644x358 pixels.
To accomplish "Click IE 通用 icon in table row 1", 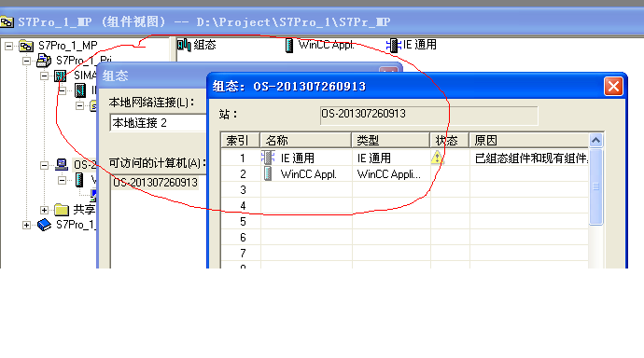I will pos(268,158).
